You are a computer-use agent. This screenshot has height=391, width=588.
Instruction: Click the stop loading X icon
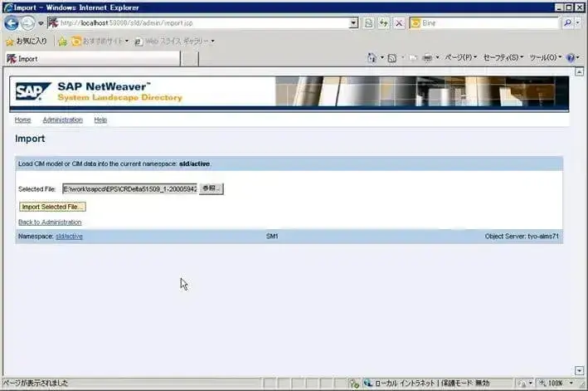pos(399,23)
